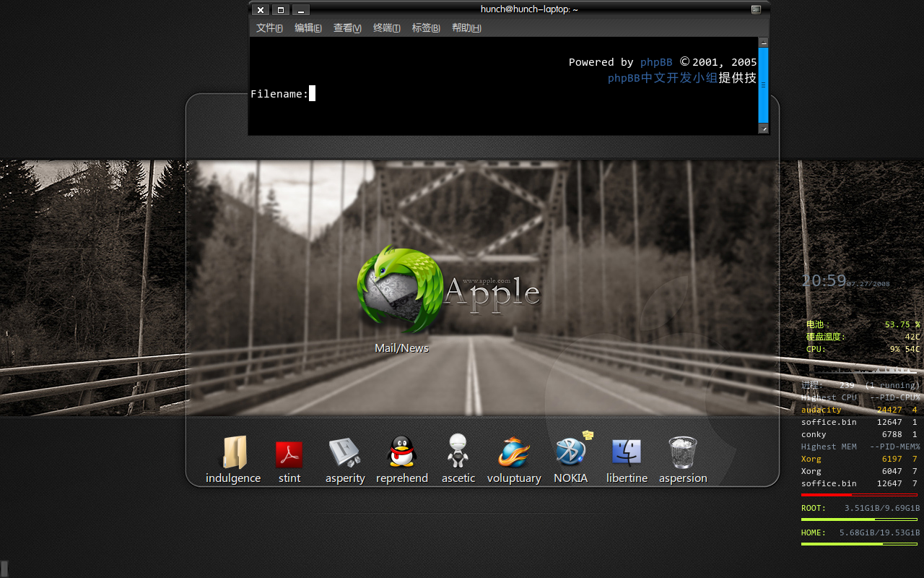Click the CPU usage temperature line
Viewport: 924px width, 578px height.
[863, 349]
